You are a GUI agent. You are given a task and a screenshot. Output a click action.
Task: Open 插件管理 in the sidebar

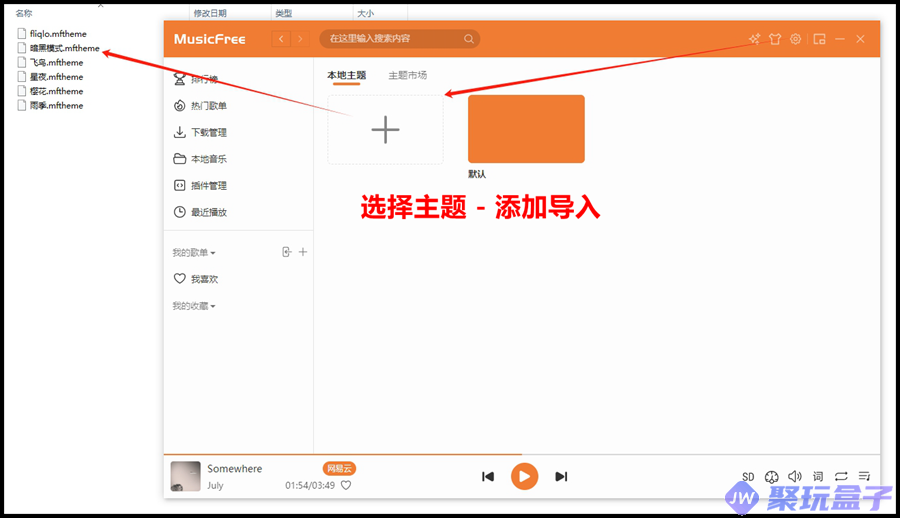[200, 185]
